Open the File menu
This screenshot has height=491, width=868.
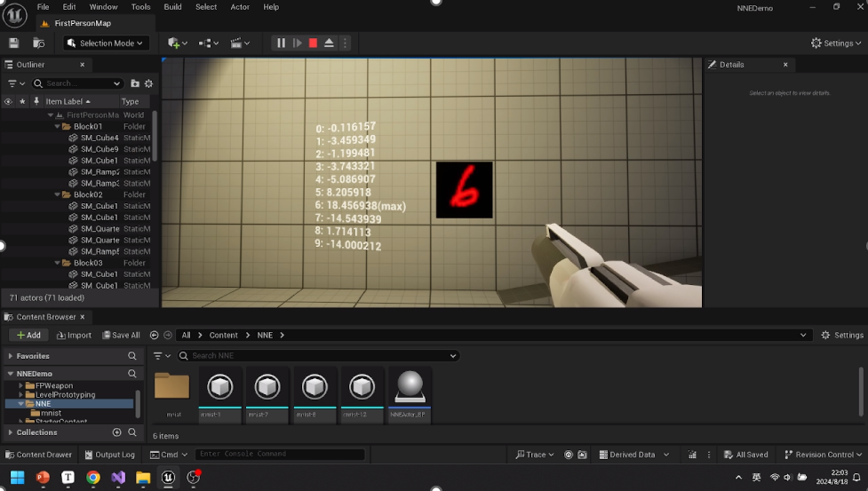pyautogui.click(x=43, y=7)
